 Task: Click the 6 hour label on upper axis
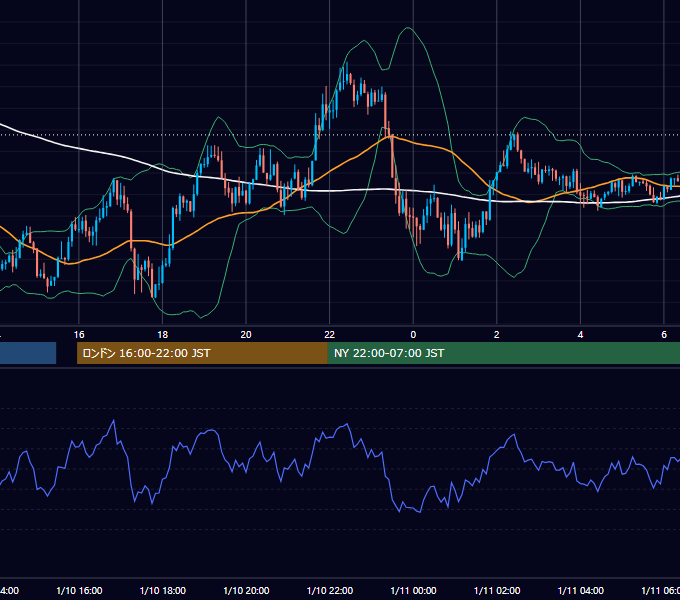[x=664, y=335]
